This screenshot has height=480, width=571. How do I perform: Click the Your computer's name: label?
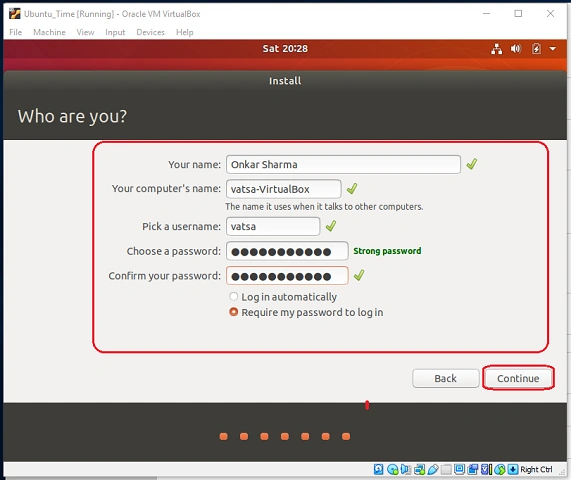point(166,189)
